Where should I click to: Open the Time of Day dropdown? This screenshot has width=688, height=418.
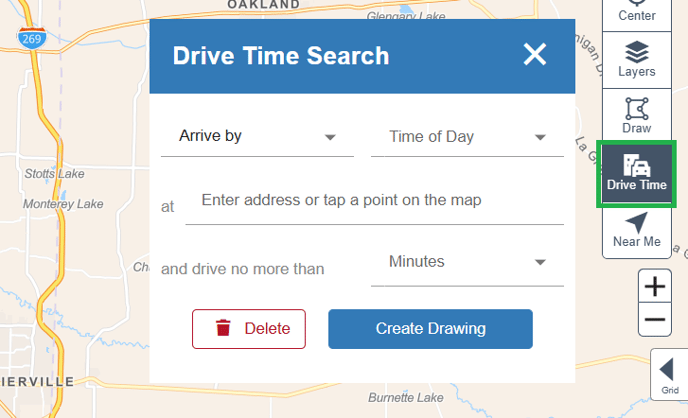[467, 137]
